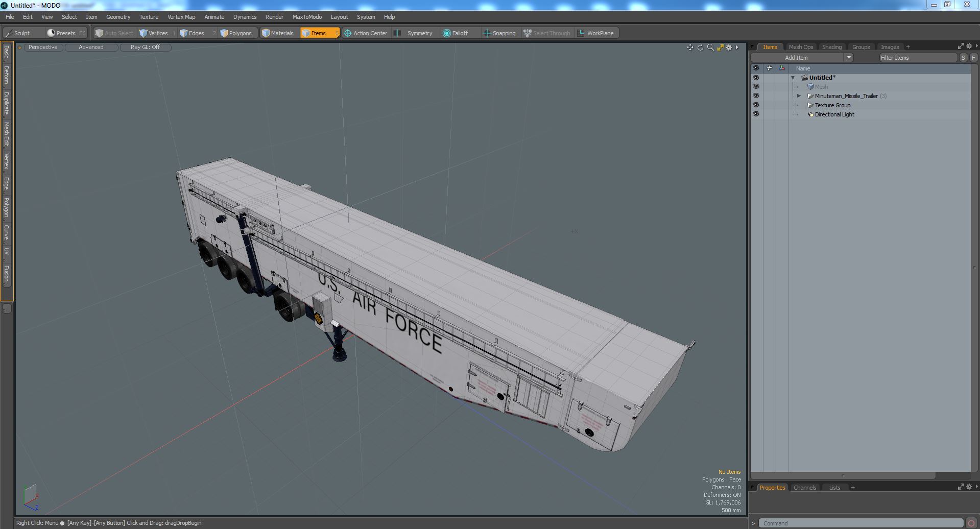The width and height of the screenshot is (980, 529).
Task: Click the viewport pan/move icon
Action: click(690, 47)
